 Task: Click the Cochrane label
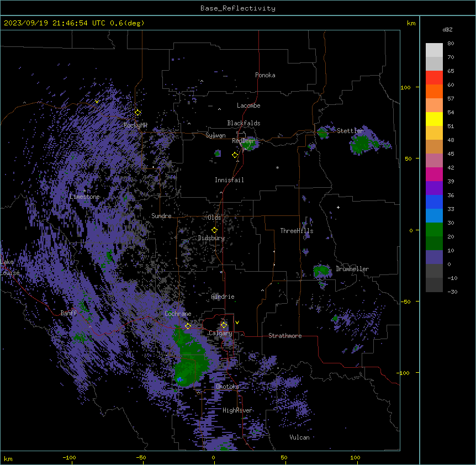click(178, 314)
